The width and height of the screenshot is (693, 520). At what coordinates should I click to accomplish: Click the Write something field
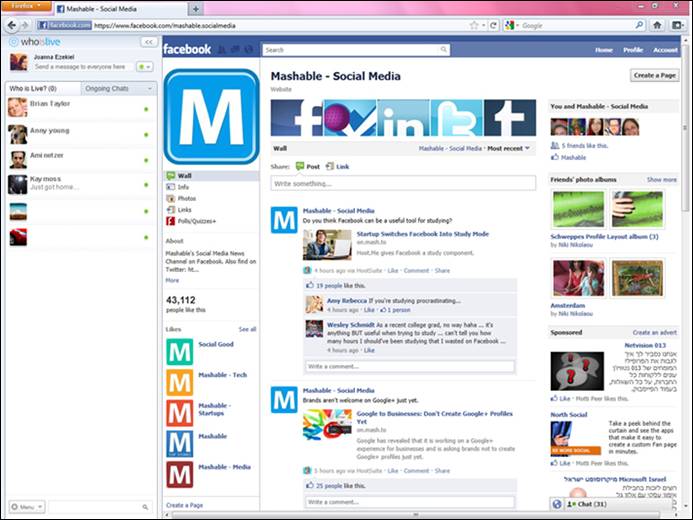pyautogui.click(x=403, y=183)
